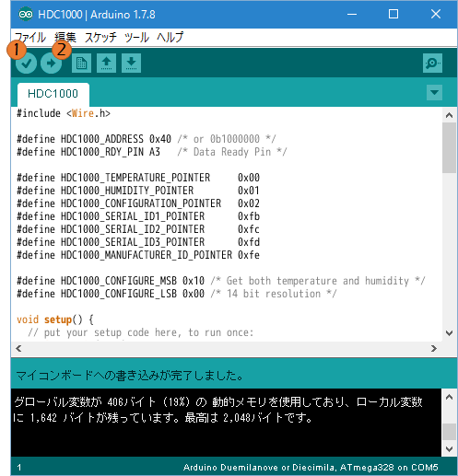
Task: Open the tab options dropdown arrow
Action: [x=434, y=92]
